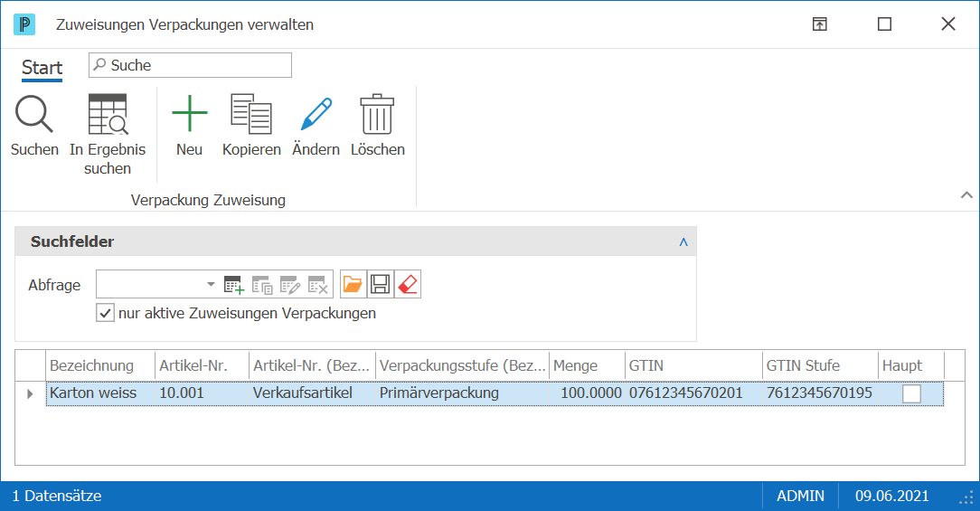The height and width of the screenshot is (511, 980).
Task: Sort by Verpackungsstufe column header
Action: [x=463, y=365]
